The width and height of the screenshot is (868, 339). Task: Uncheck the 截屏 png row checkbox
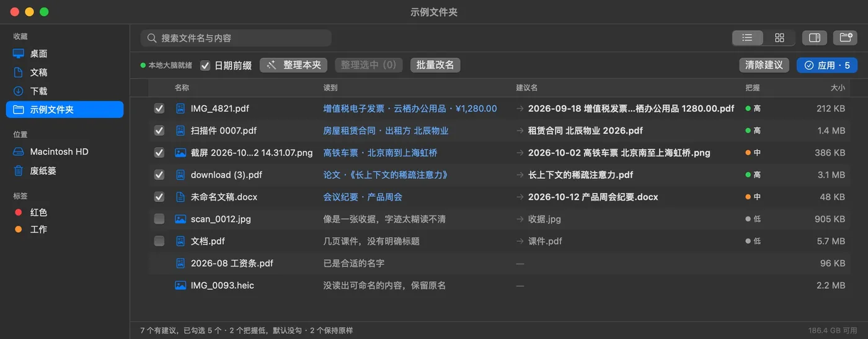pyautogui.click(x=159, y=153)
